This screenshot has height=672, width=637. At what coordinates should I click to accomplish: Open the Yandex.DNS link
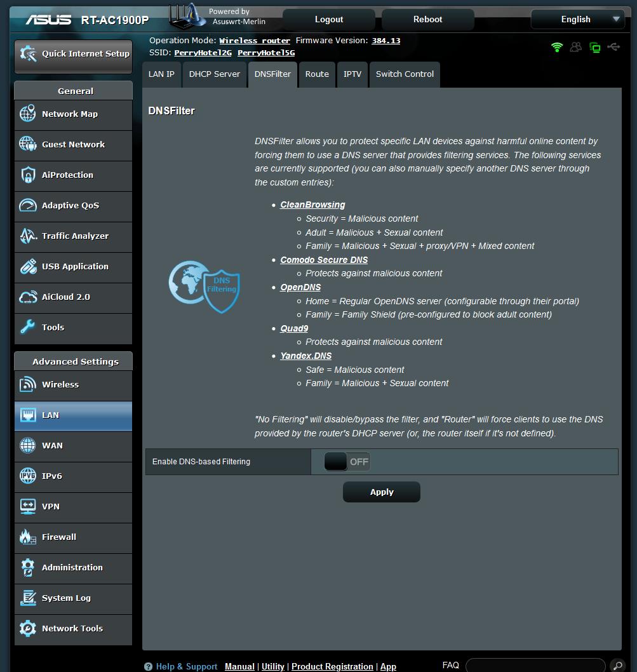pos(305,356)
